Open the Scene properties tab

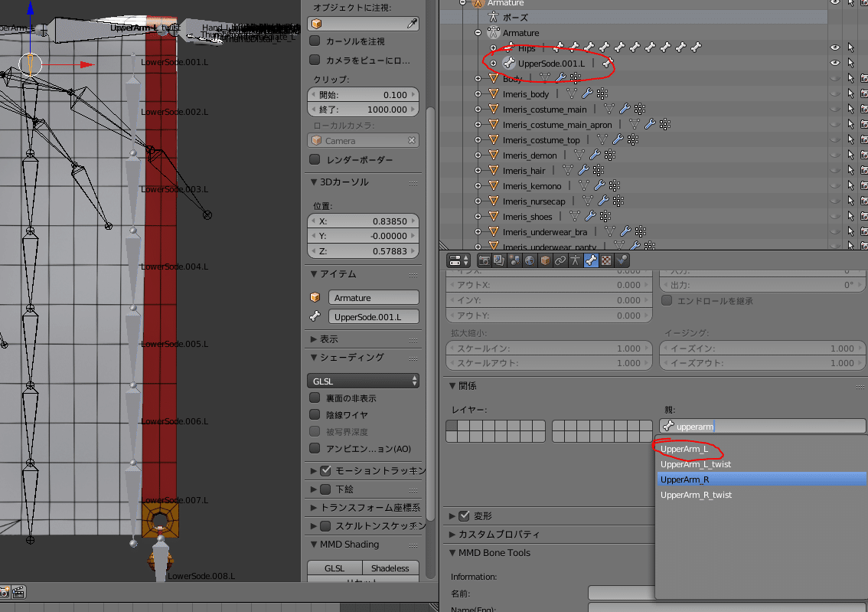point(514,260)
